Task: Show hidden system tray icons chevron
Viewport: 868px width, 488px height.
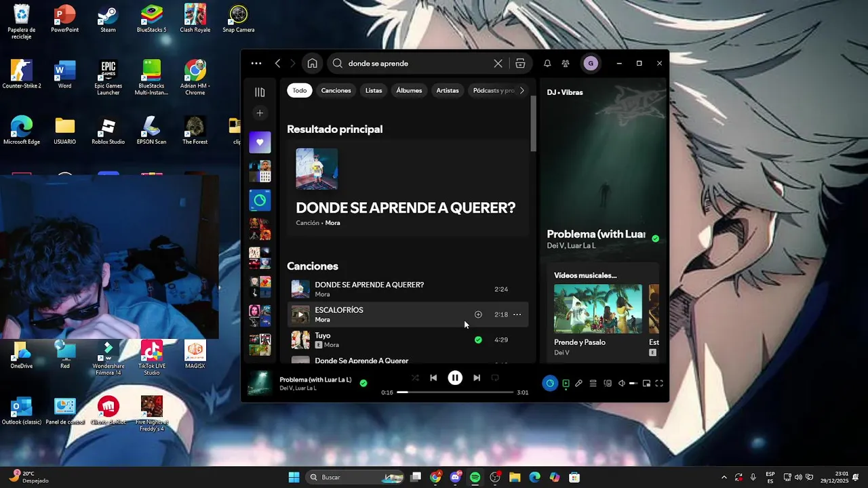Action: point(724,477)
